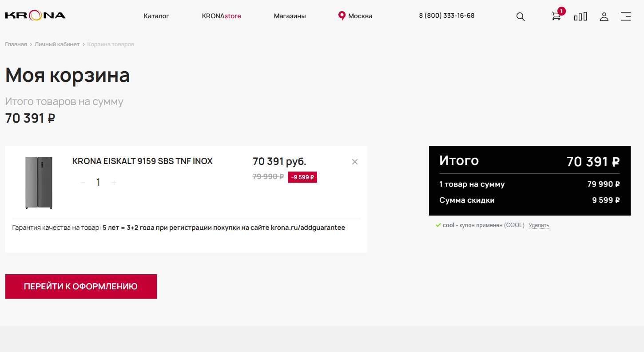Go to Главная breadcrumb
644x352 pixels.
[x=16, y=44]
